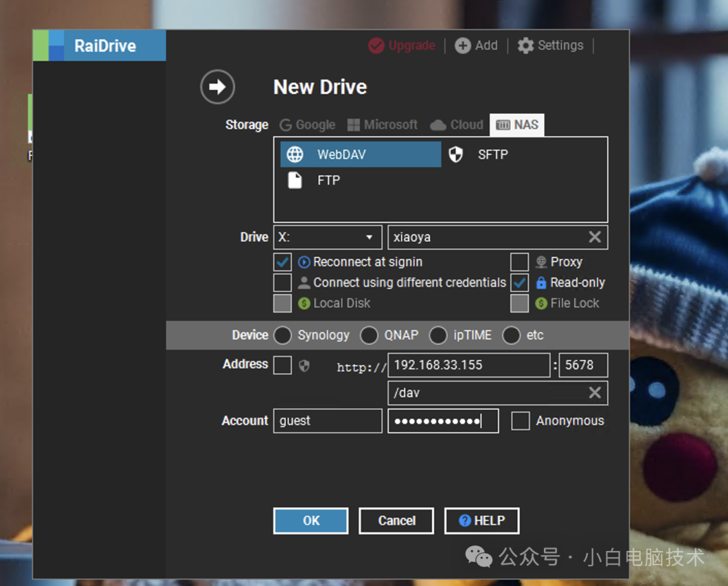Select the QNAP device radio button
Screen dimensions: 728x586
pyautogui.click(x=369, y=335)
